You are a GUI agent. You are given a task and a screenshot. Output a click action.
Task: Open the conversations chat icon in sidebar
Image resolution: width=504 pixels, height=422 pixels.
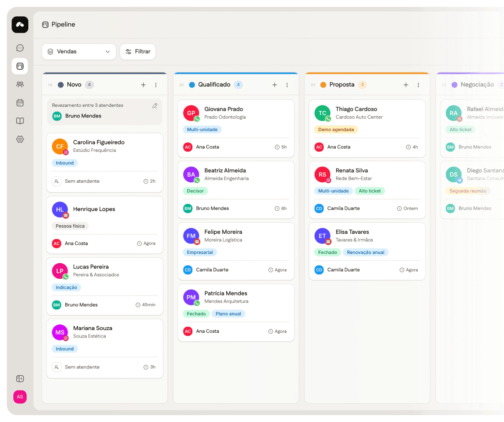(20, 48)
